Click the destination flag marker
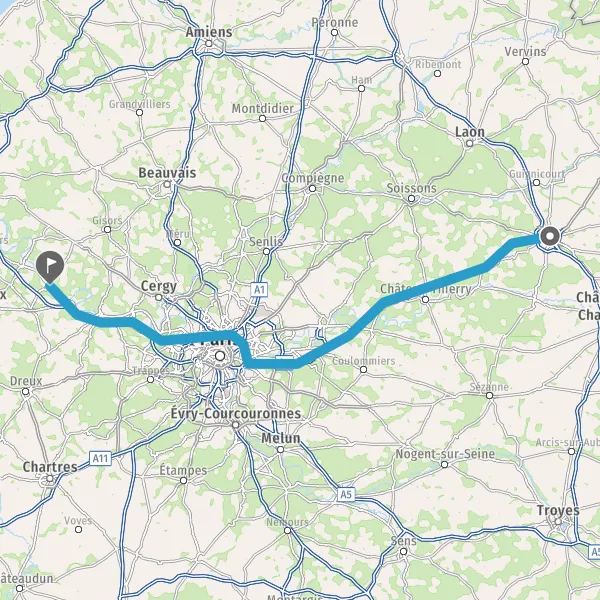The image size is (600, 600). click(50, 267)
